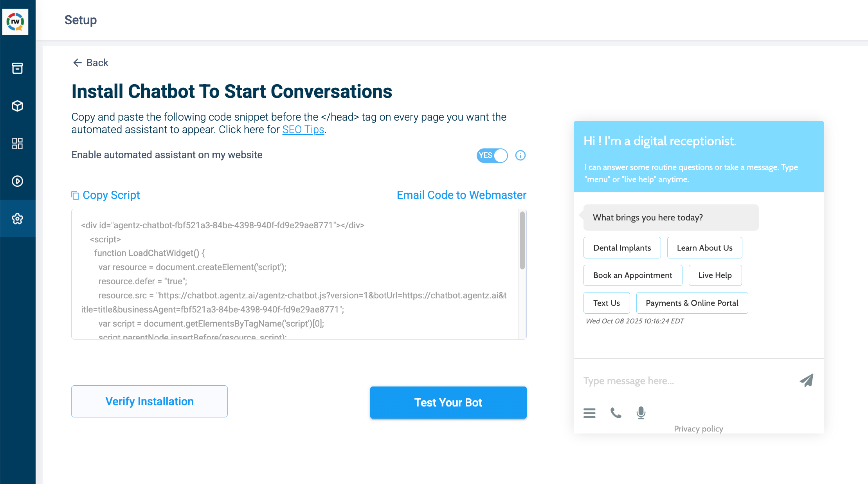Click Copy Script

[106, 195]
